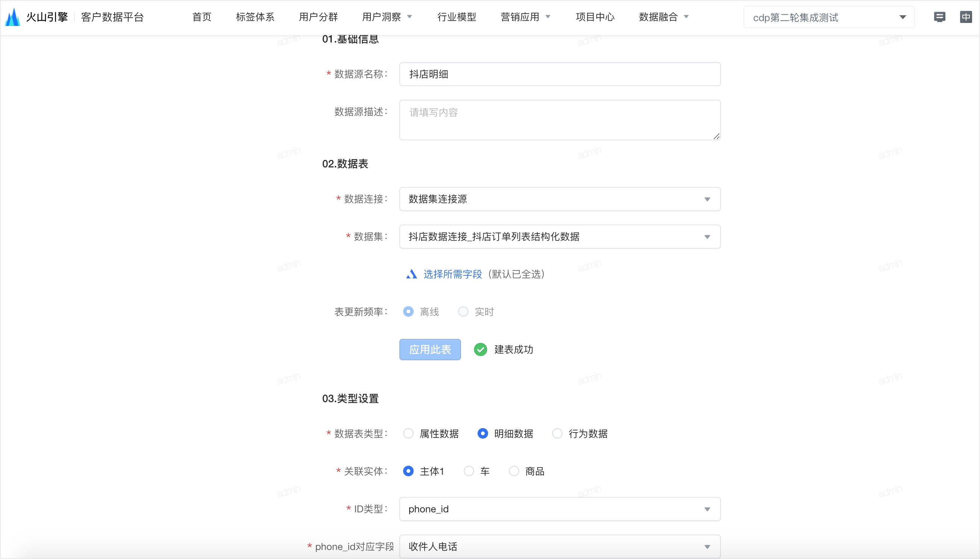The image size is (980, 559).
Task: Select 主体1 as associated entity
Action: [x=408, y=471]
